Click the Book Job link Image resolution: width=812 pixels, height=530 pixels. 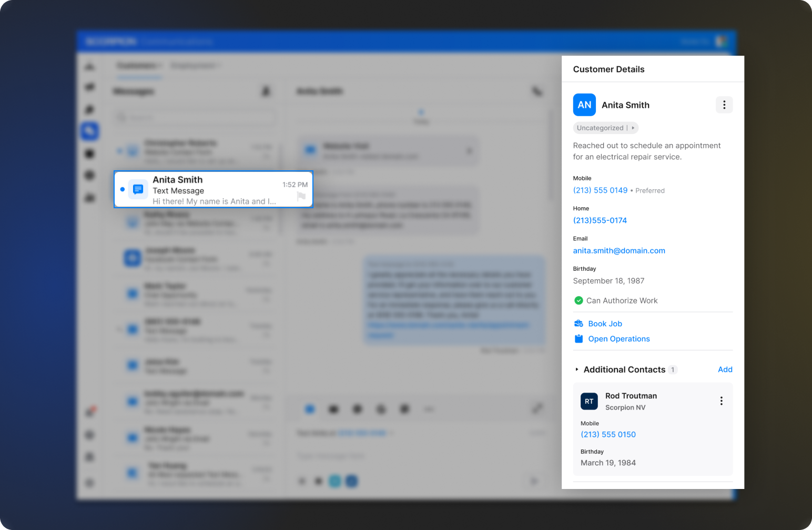[x=605, y=324]
